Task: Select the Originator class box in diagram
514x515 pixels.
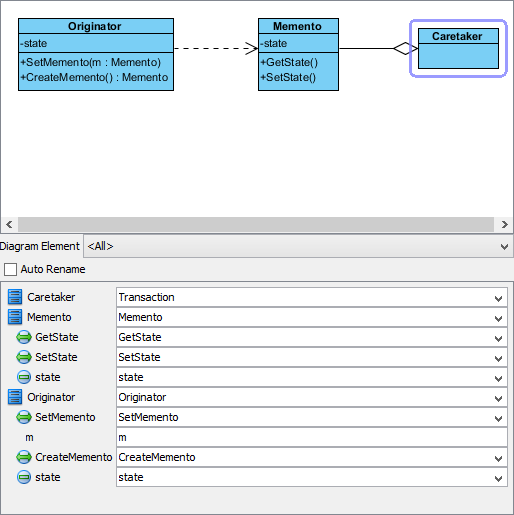Action: pyautogui.click(x=96, y=54)
